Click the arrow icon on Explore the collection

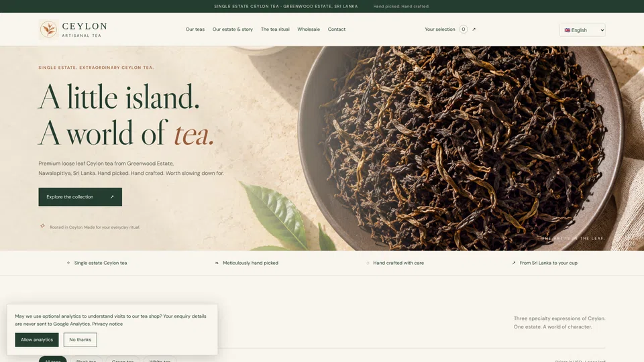[x=112, y=197]
